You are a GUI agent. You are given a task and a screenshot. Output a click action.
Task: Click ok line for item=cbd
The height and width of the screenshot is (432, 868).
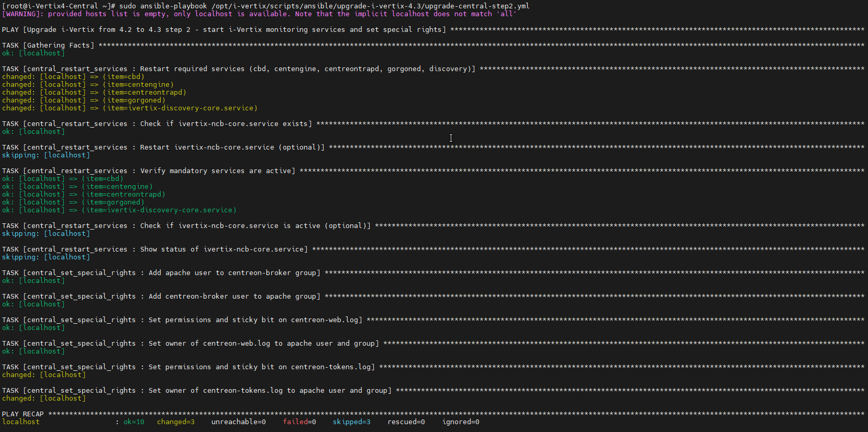pyautogui.click(x=63, y=179)
